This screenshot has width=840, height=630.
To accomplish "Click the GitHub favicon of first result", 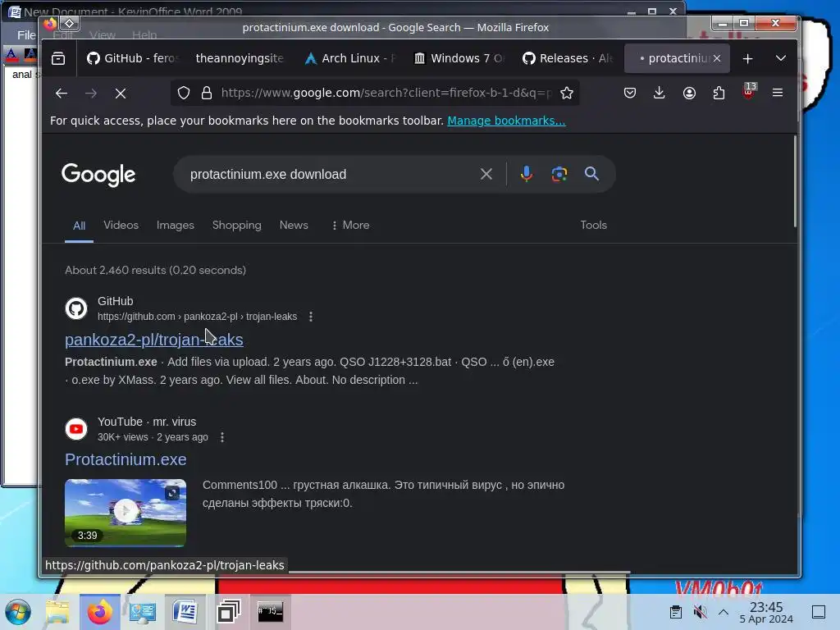I will 76,308.
